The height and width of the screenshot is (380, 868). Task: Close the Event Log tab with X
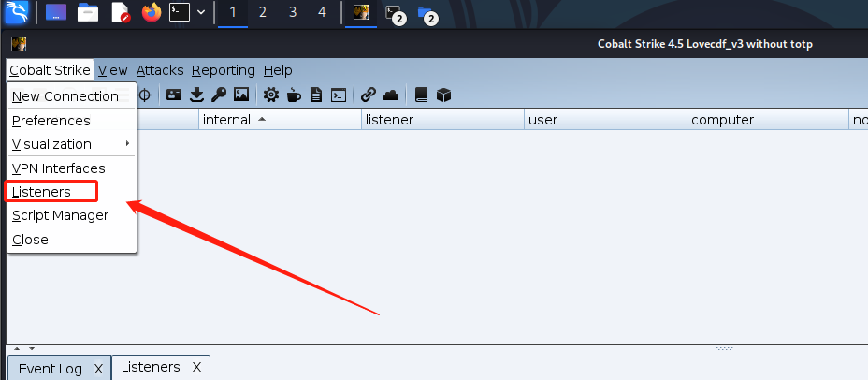(x=98, y=369)
